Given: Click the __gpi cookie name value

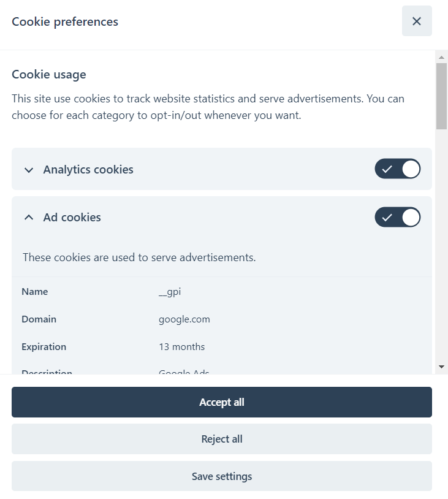Looking at the screenshot, I should tap(170, 292).
